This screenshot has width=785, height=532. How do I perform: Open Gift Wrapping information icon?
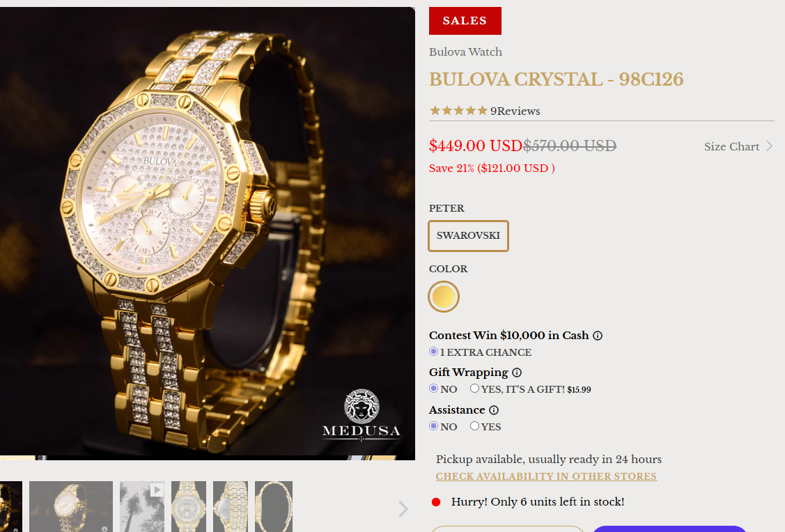pos(517,373)
